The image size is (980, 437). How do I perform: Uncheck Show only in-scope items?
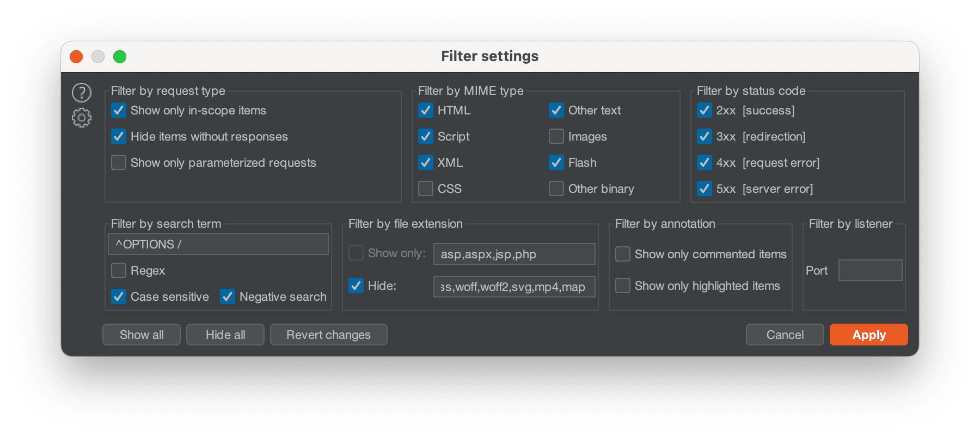119,111
